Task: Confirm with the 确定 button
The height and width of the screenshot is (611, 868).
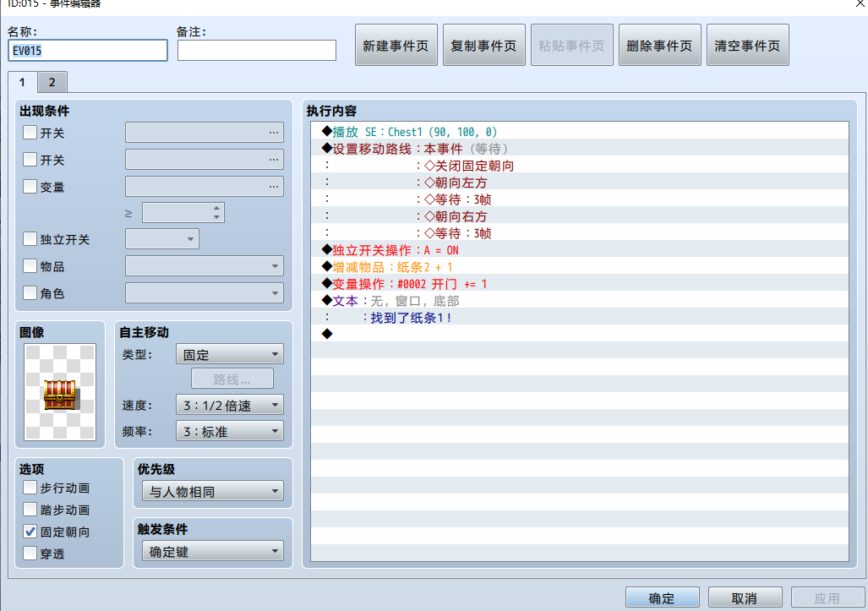Action: click(x=662, y=598)
